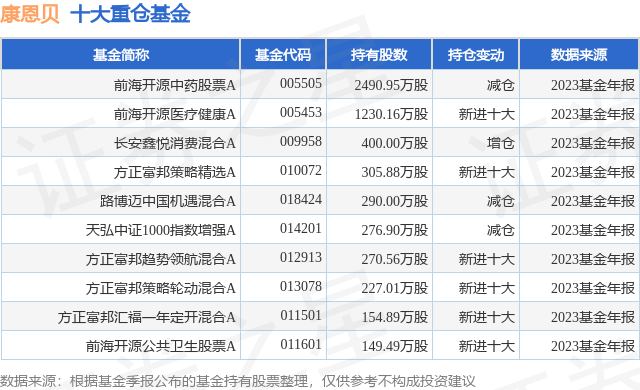Click 2023基金年报 in the 011601 row
This screenshot has width=640, height=390.
(x=593, y=346)
